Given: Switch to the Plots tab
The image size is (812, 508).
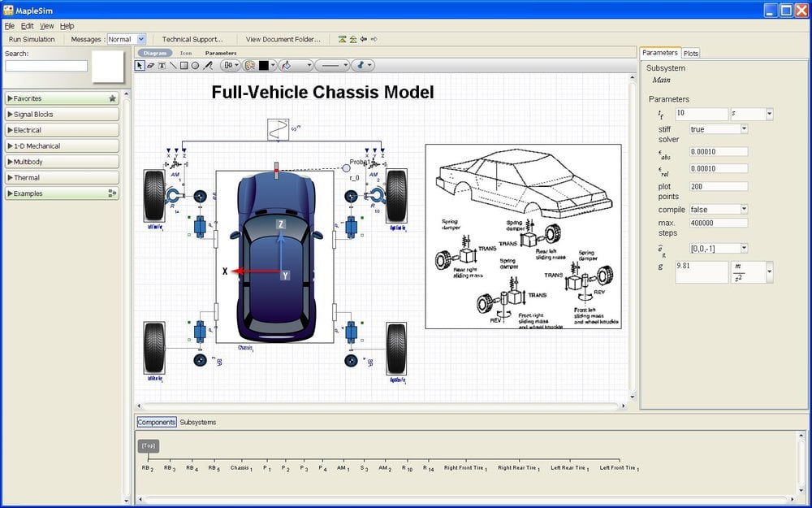Looking at the screenshot, I should pos(690,53).
